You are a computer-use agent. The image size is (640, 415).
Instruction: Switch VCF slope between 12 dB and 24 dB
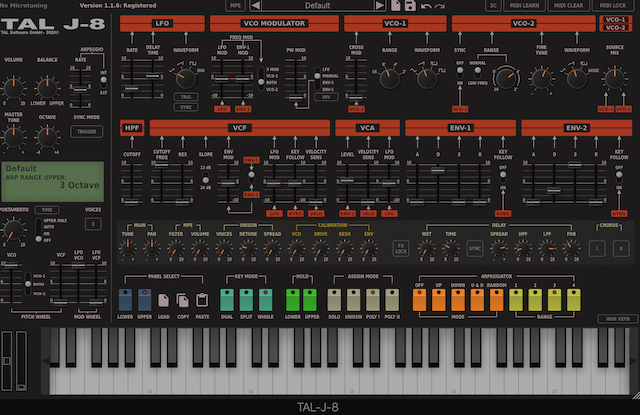[206, 178]
